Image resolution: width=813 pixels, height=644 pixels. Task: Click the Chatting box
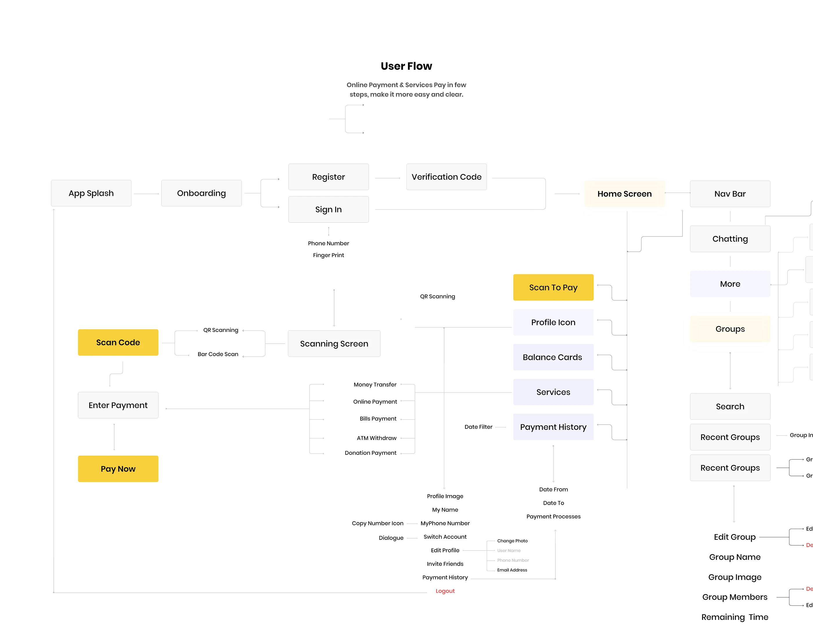point(730,239)
